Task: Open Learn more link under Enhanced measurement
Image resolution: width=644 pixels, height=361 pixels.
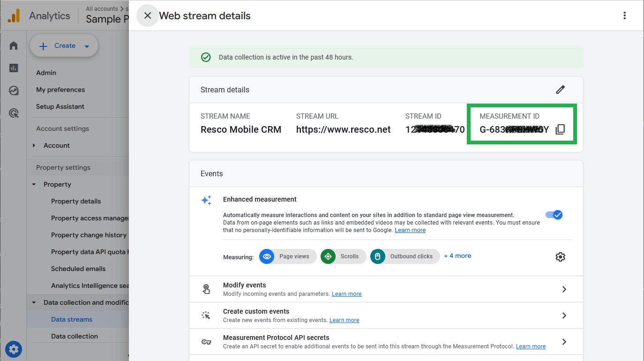Action: pyautogui.click(x=410, y=230)
